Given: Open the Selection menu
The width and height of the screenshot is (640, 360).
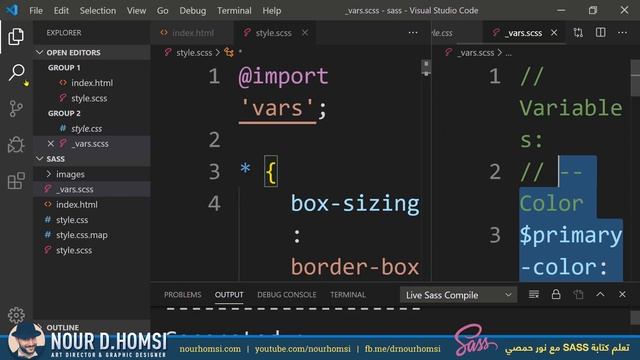Looking at the screenshot, I should click(x=98, y=11).
